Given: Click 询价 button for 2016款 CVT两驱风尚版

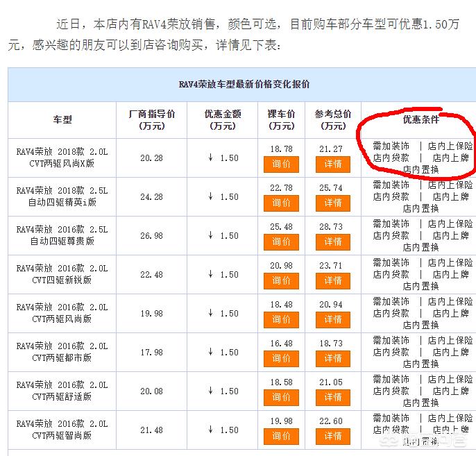Looking at the screenshot, I should click(281, 320).
